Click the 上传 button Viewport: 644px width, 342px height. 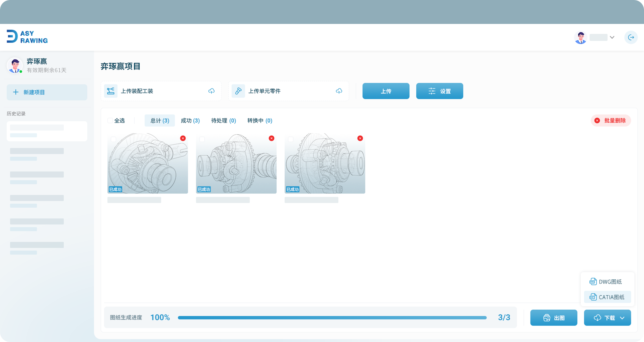[386, 91]
